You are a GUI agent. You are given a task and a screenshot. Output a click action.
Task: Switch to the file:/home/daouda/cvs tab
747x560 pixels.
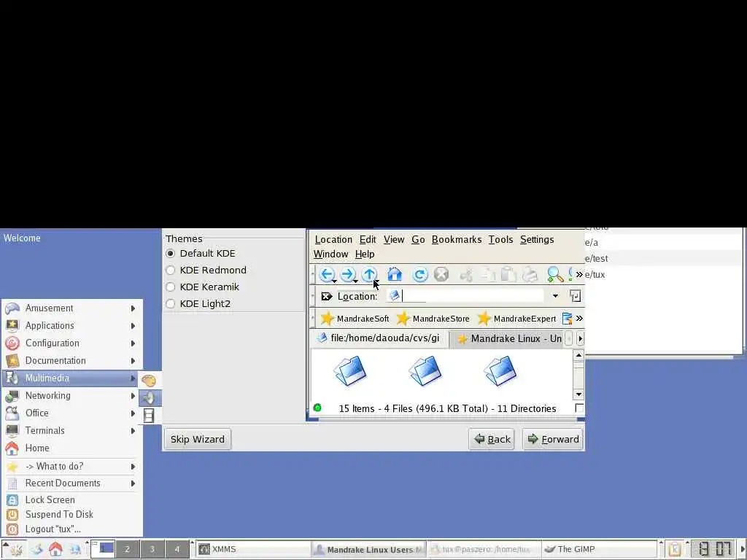379,338
